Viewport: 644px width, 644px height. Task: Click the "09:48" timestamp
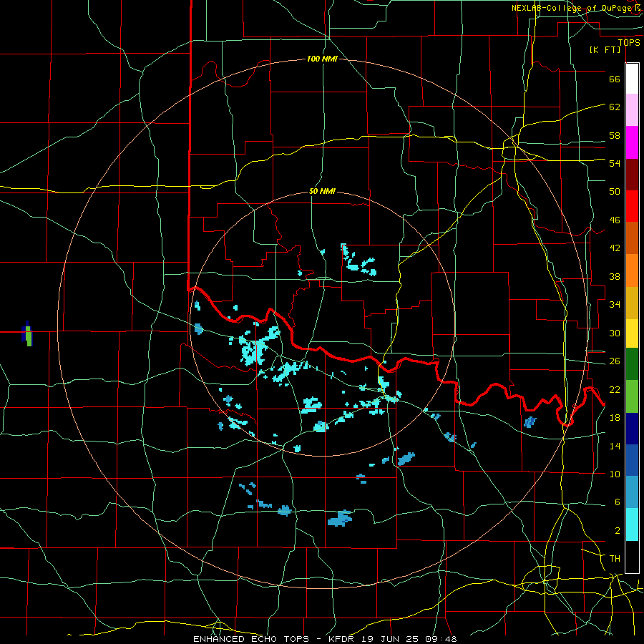(x=440, y=639)
